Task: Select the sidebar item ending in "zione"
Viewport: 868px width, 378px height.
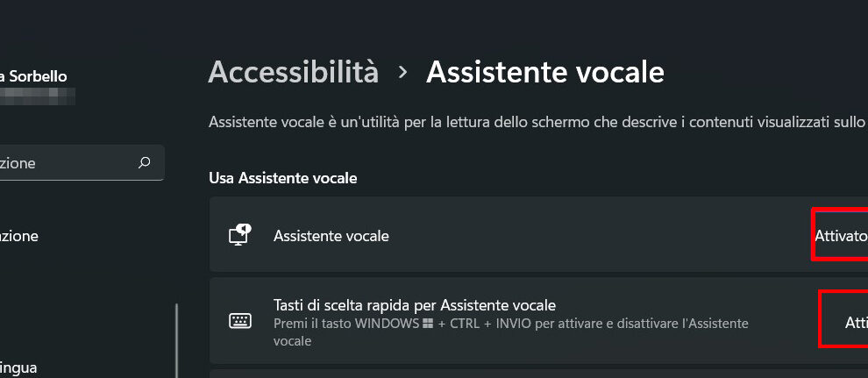Action: point(19,236)
